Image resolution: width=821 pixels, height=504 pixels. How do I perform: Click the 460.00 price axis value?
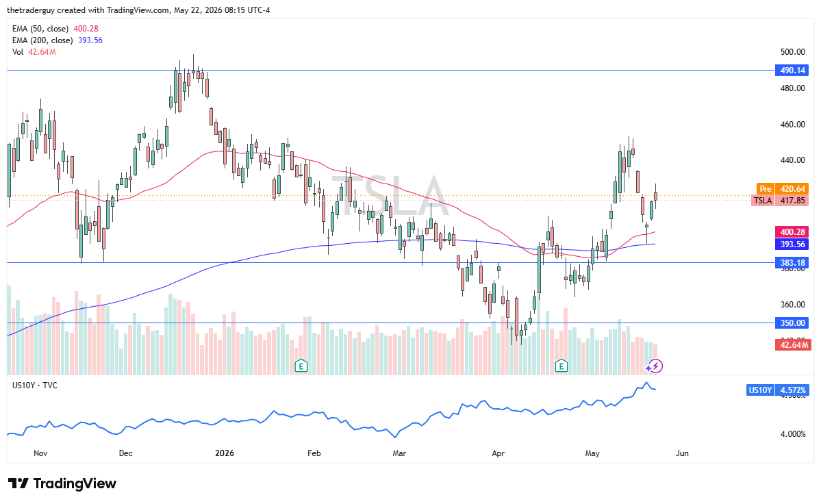(x=793, y=124)
